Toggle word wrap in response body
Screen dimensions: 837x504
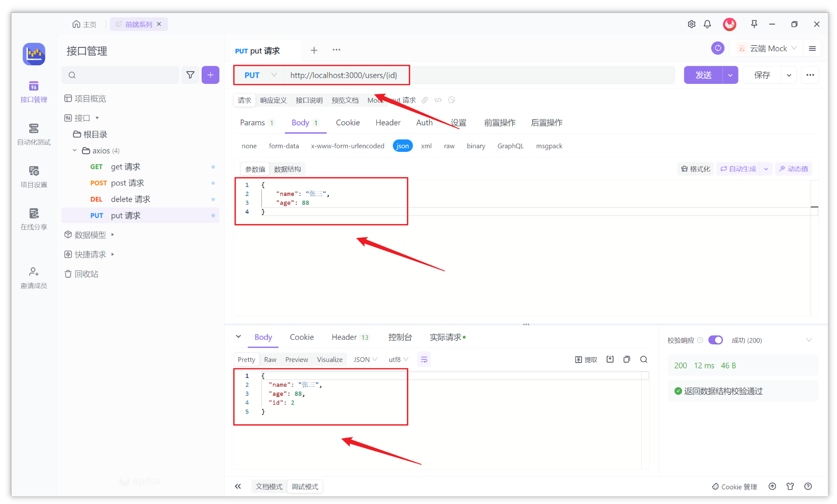424,359
